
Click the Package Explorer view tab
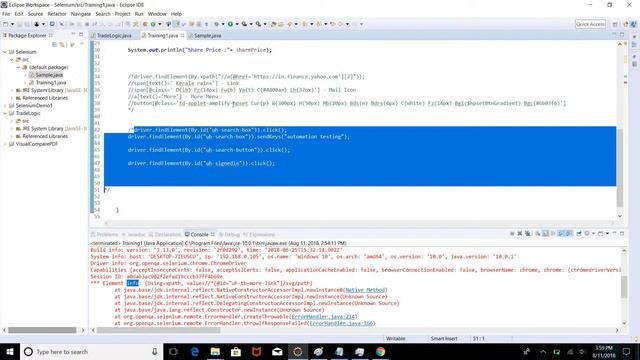(x=27, y=36)
